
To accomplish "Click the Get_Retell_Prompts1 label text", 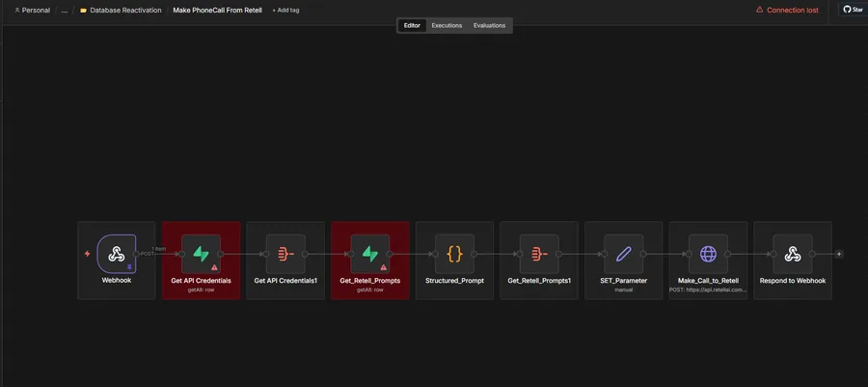I will (x=539, y=281).
